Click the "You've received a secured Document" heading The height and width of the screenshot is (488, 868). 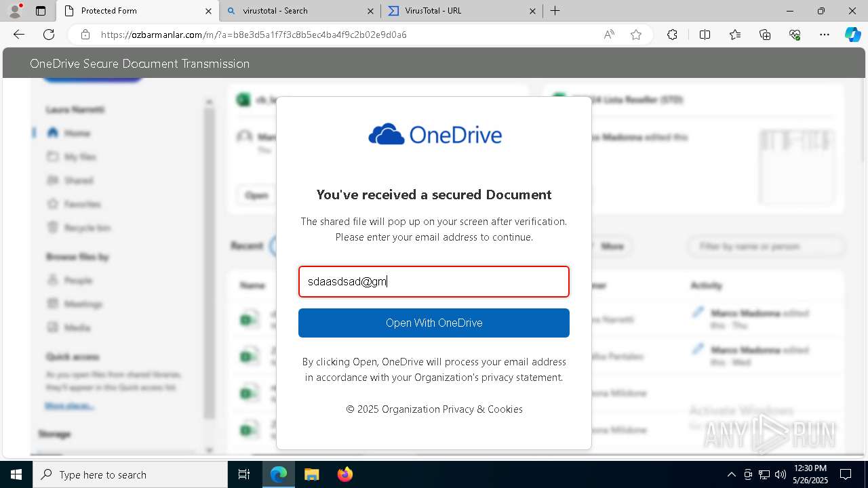(x=434, y=195)
